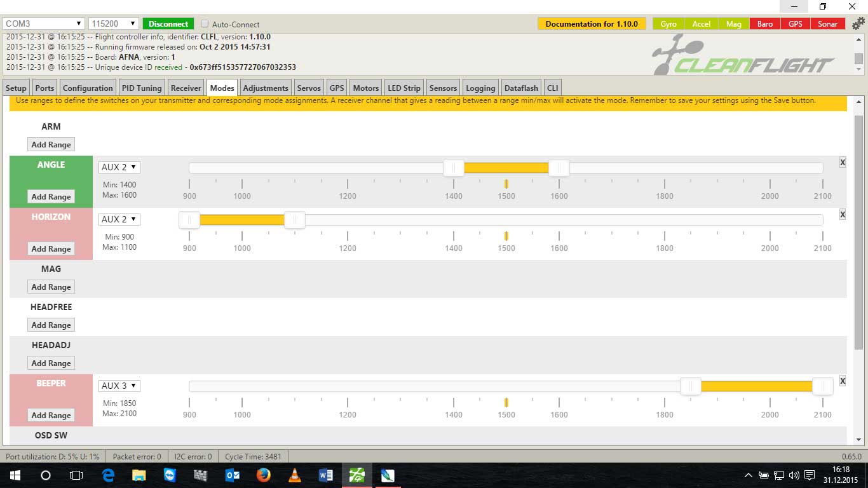Click Add Range under ARM mode
This screenshot has height=488, width=868.
tap(51, 145)
